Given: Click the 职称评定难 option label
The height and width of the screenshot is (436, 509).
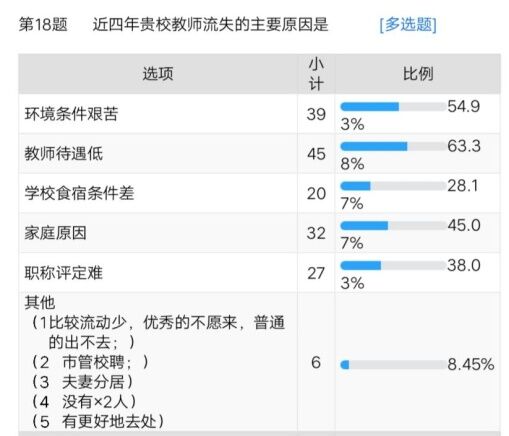Looking at the screenshot, I should [64, 273].
